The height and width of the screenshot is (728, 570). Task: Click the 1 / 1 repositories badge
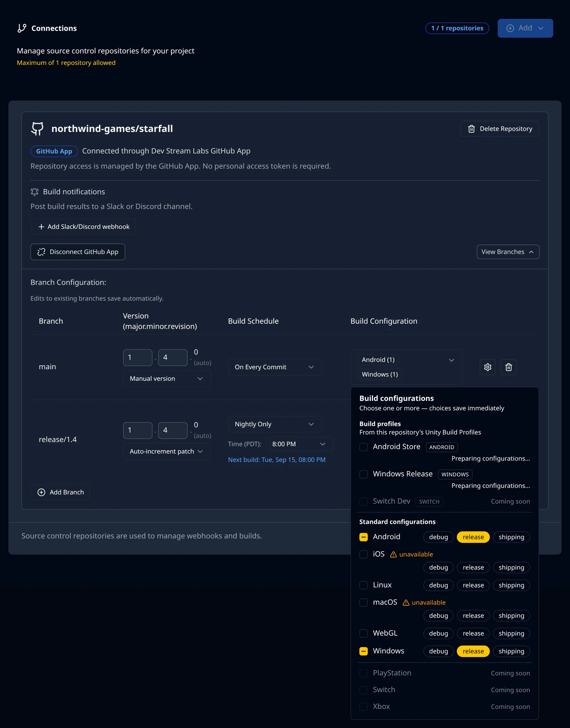(457, 28)
